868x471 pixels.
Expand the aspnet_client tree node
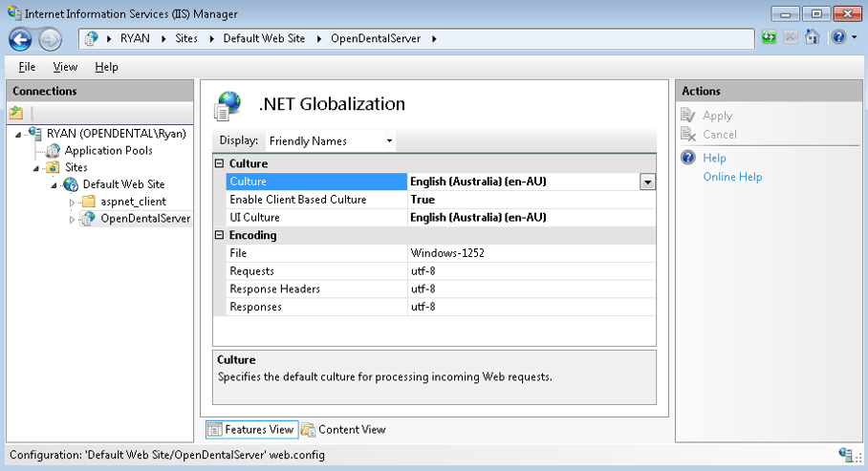72,202
